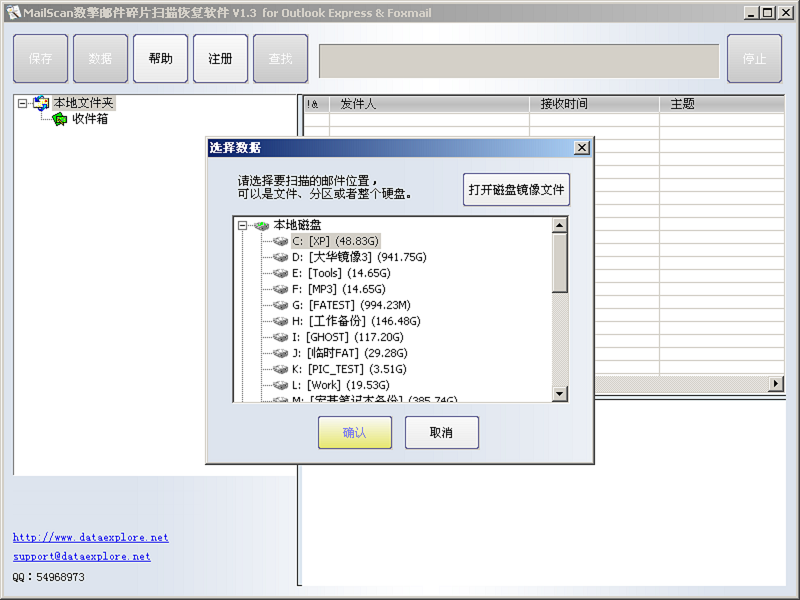Viewport: 800px width, 600px height.
Task: Click the C: drive icon
Action: coord(281,241)
